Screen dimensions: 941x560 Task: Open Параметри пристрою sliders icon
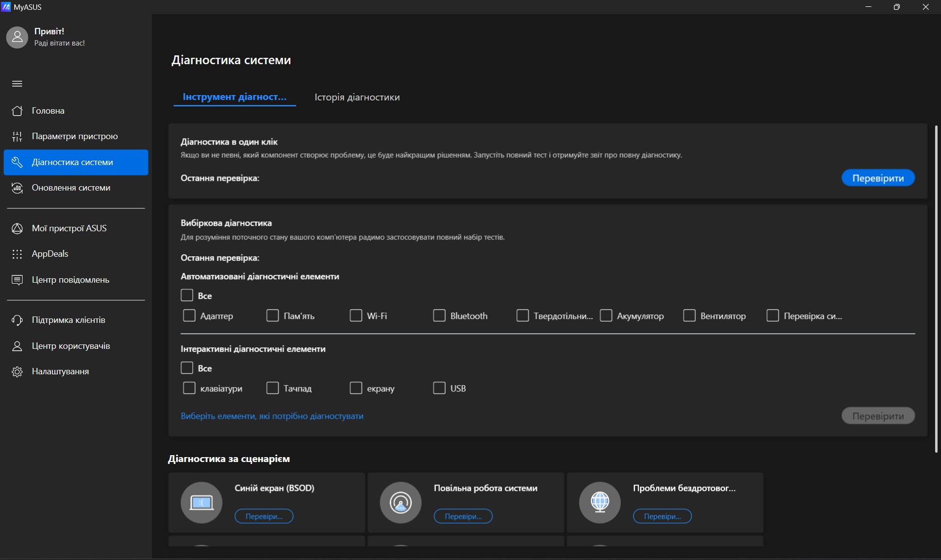[17, 136]
